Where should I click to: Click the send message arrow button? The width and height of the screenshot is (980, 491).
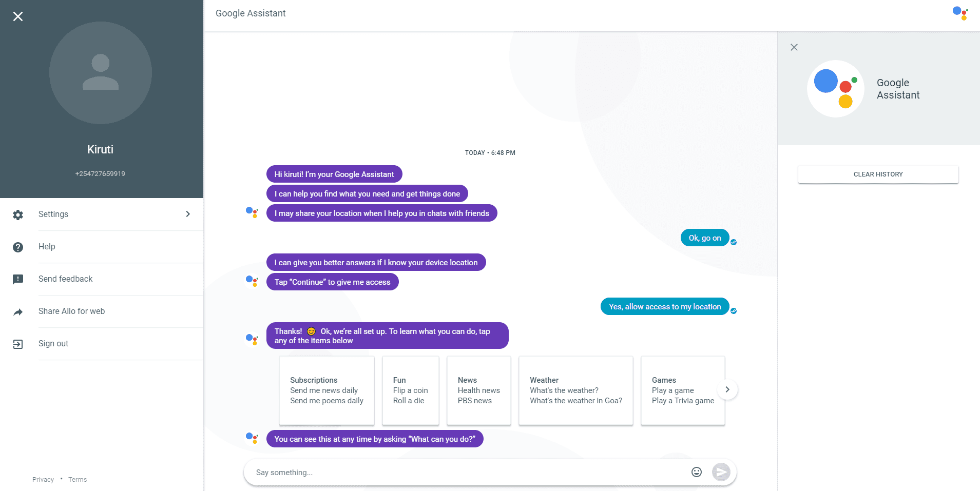pyautogui.click(x=721, y=472)
